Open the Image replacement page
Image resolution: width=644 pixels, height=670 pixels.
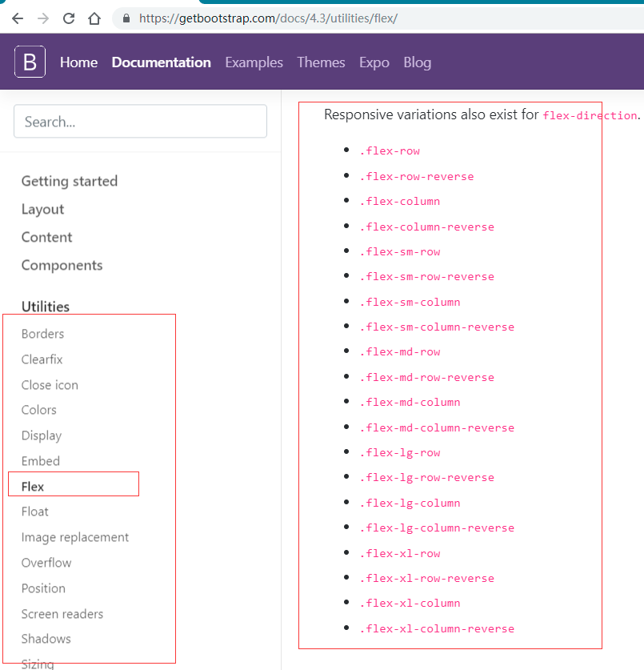75,537
